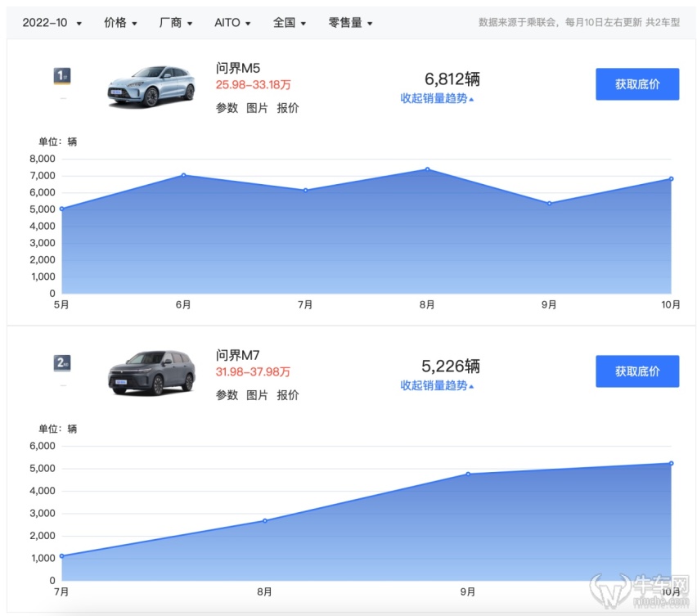The width and height of the screenshot is (697, 616).
Task: Click the 25.98-33.18万 price range
Action: tap(253, 84)
